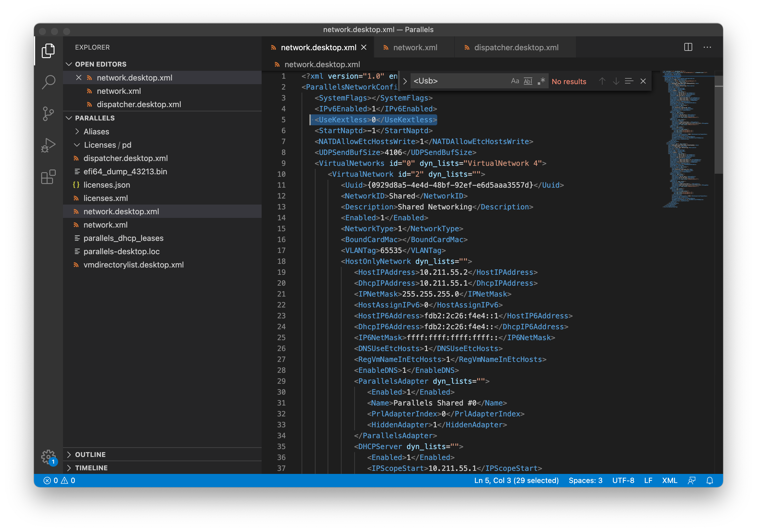Toggle Match Case in find widget
The height and width of the screenshot is (532, 757).
point(515,81)
